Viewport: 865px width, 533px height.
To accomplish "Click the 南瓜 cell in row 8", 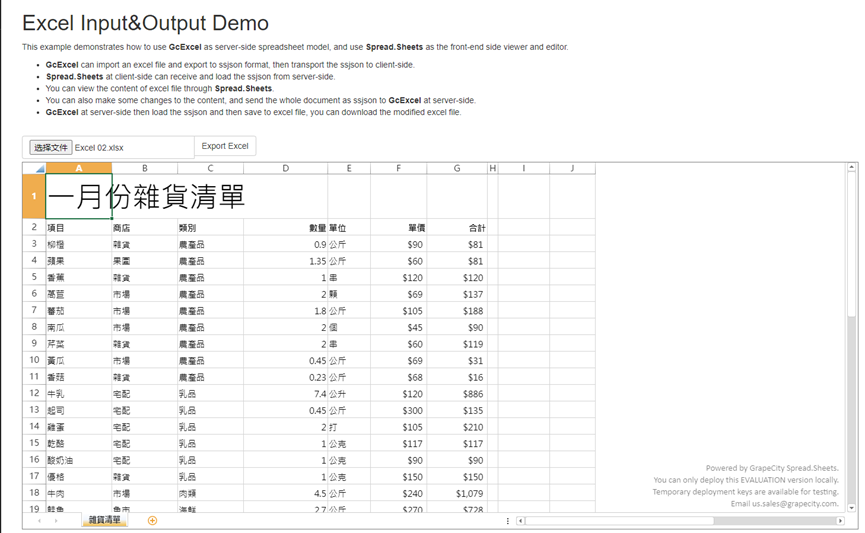I will click(79, 327).
